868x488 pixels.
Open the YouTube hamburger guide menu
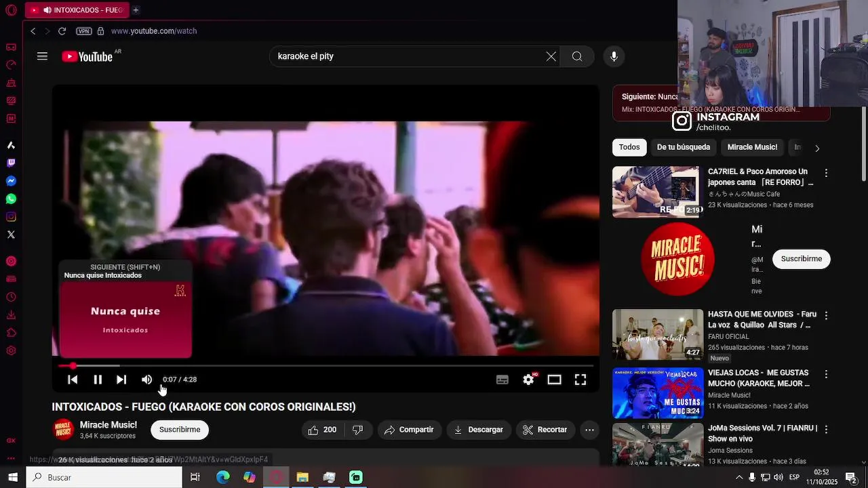(x=42, y=56)
